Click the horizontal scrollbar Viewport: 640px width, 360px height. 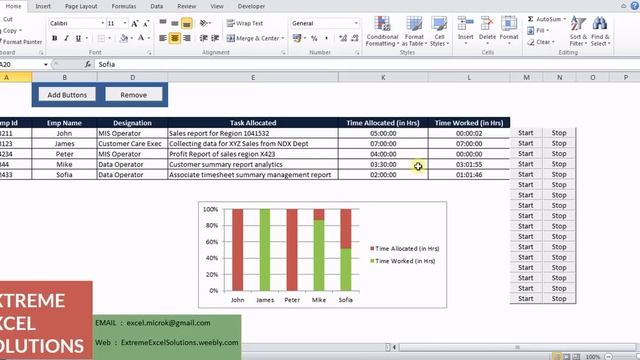pos(517,347)
